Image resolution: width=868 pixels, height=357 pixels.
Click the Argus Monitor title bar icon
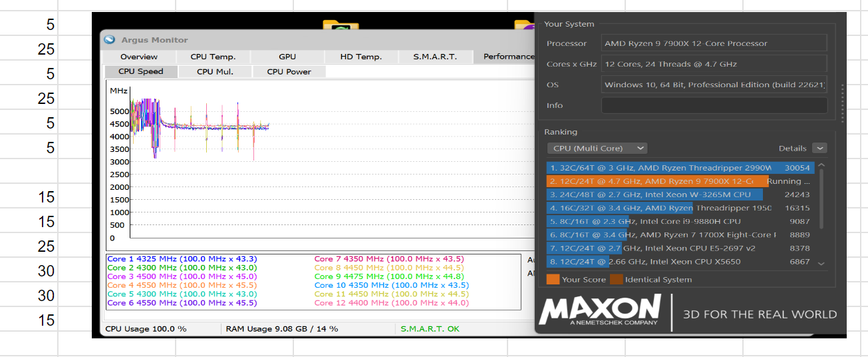click(x=110, y=40)
